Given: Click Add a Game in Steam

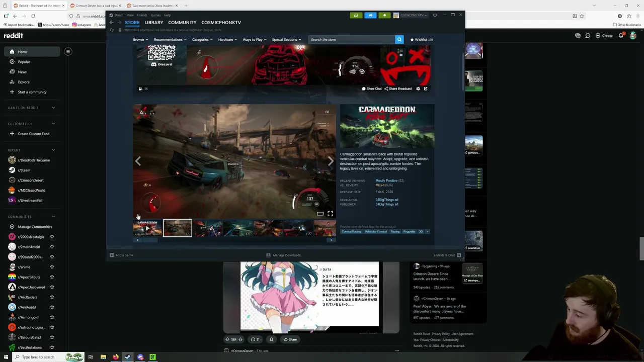Looking at the screenshot, I should pos(121,255).
